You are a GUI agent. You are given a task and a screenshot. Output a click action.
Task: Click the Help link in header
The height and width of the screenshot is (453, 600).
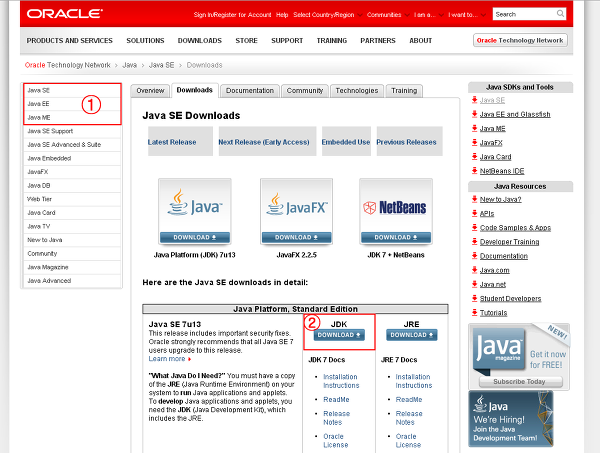tap(282, 15)
